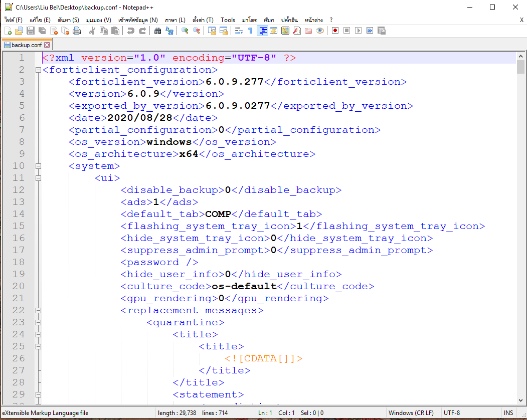Collapse the forticlient_configuration fold on line 2
The image size is (527, 420).
coord(38,70)
